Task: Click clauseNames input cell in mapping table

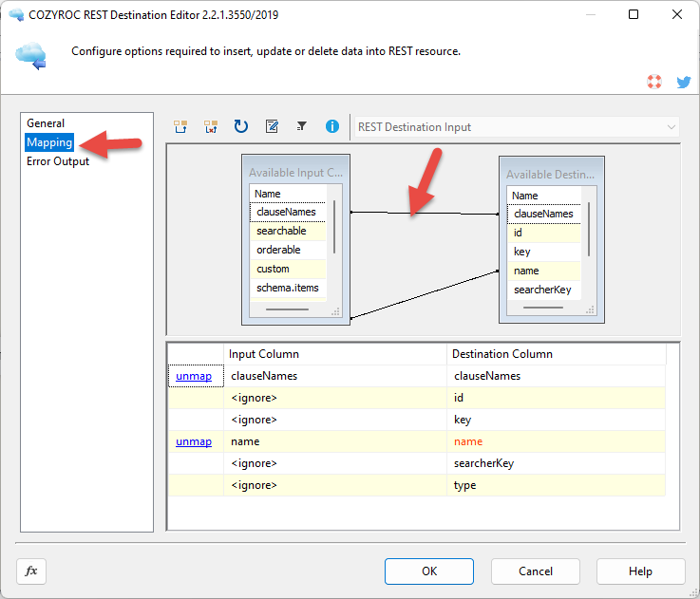Action: coord(335,376)
